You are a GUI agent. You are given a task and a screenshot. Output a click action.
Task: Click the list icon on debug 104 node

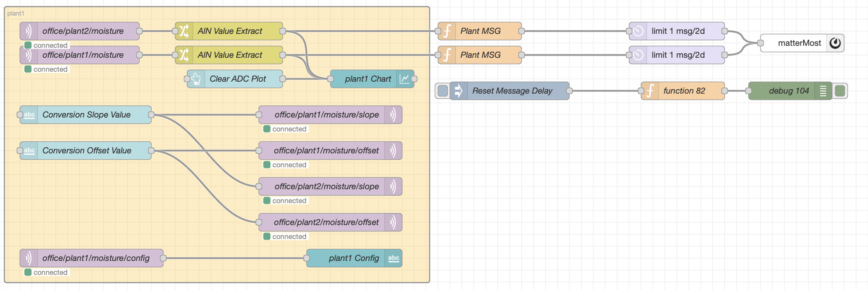(x=823, y=91)
